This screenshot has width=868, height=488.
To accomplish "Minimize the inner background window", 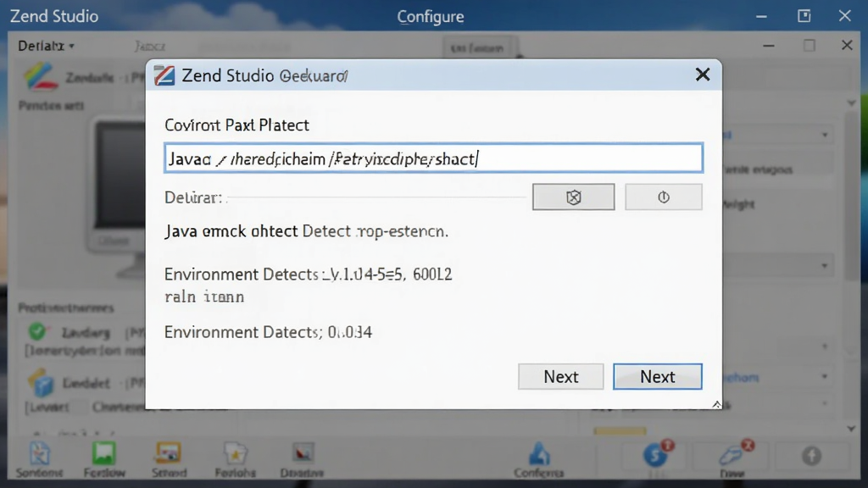I will click(x=769, y=46).
